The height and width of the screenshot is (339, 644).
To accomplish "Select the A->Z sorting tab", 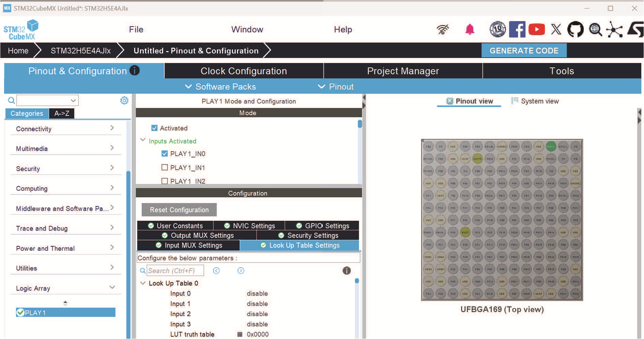I will click(62, 113).
